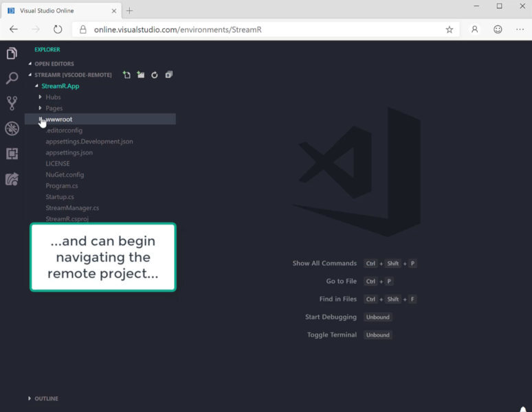The height and width of the screenshot is (412, 532).
Task: Click the New File icon in explorer
Action: (126, 75)
